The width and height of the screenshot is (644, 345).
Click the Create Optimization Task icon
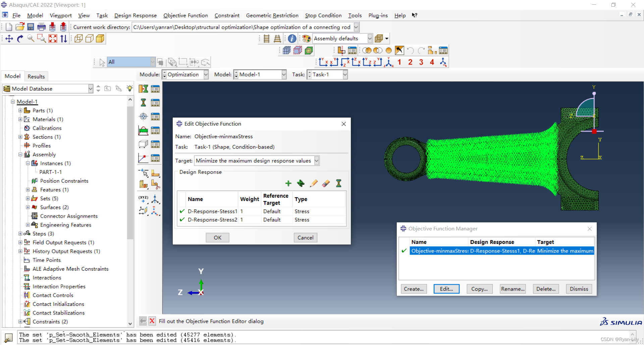tap(143, 89)
